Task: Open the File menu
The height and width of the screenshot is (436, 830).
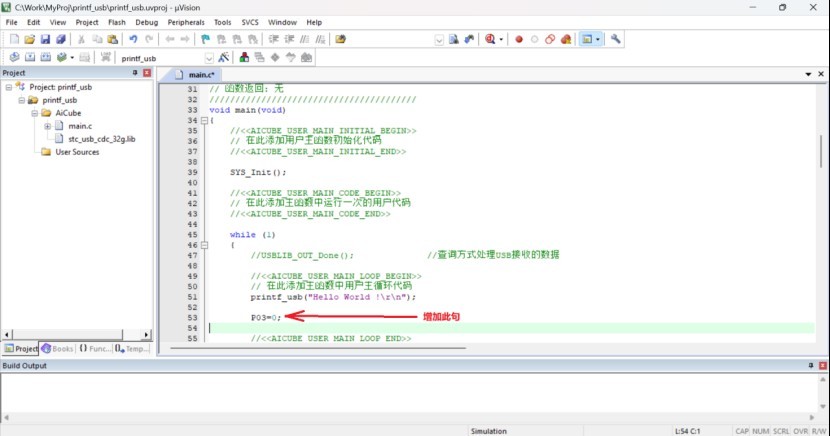Action: click(x=11, y=22)
